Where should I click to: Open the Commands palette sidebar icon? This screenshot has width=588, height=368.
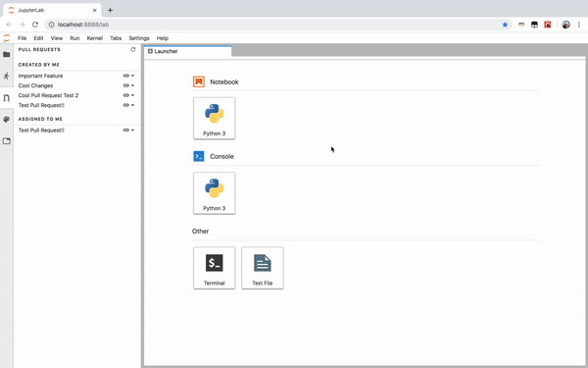click(7, 120)
